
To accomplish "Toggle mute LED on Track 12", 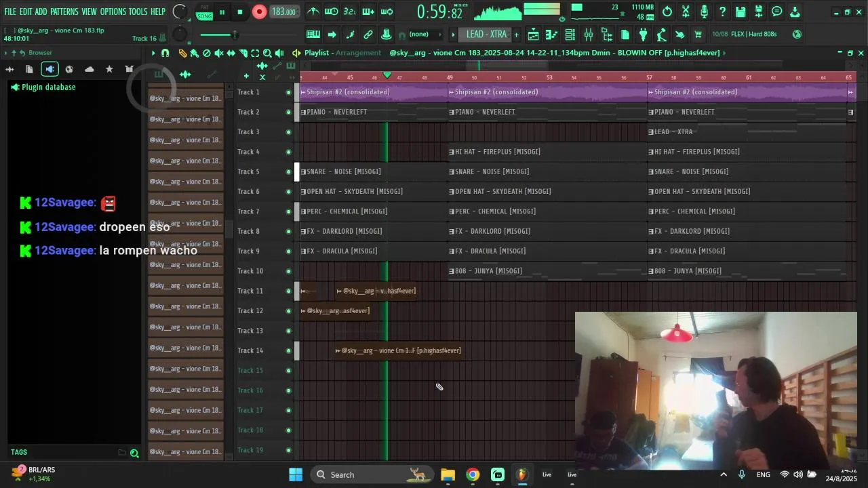I will pos(288,311).
